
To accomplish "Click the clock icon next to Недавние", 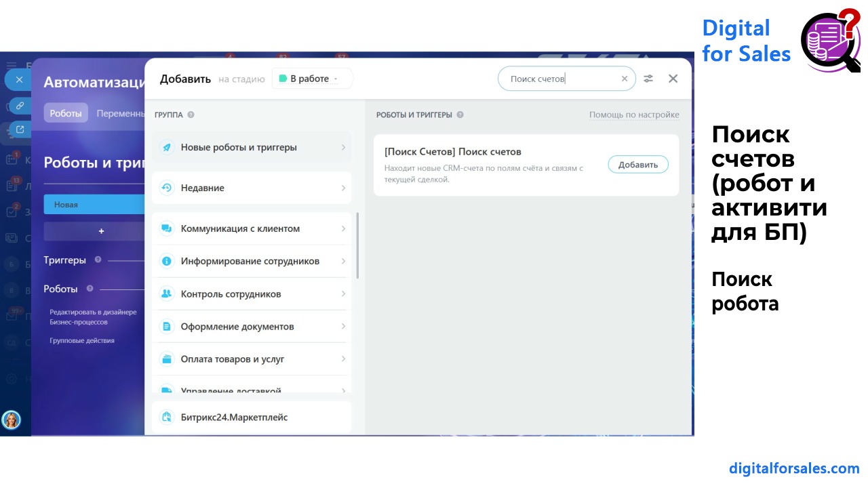I will [x=166, y=188].
